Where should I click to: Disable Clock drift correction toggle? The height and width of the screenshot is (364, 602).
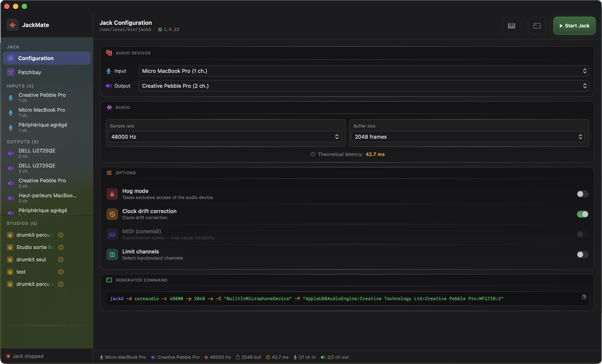(582, 214)
